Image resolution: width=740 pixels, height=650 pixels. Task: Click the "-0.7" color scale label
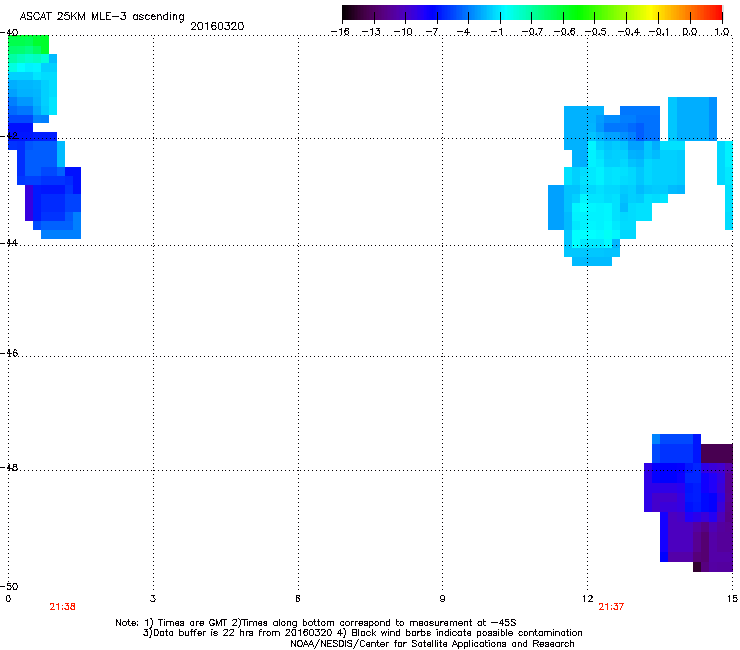[x=532, y=32]
